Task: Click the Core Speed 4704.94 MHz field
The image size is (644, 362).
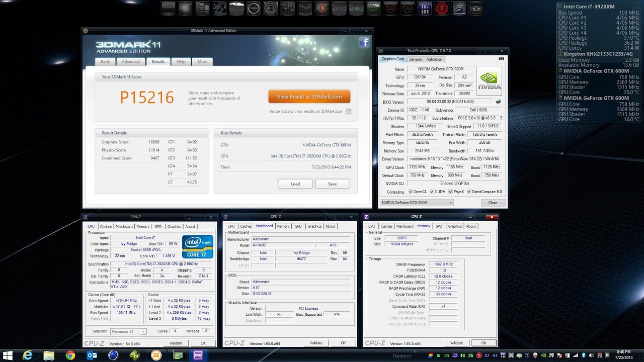Action: pyautogui.click(x=126, y=301)
